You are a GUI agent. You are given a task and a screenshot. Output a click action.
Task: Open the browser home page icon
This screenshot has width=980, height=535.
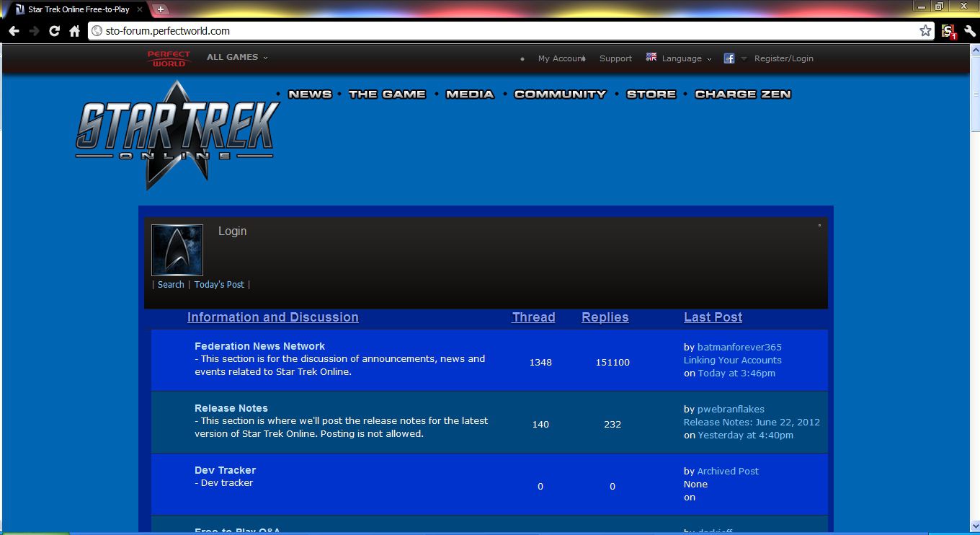pos(74,31)
